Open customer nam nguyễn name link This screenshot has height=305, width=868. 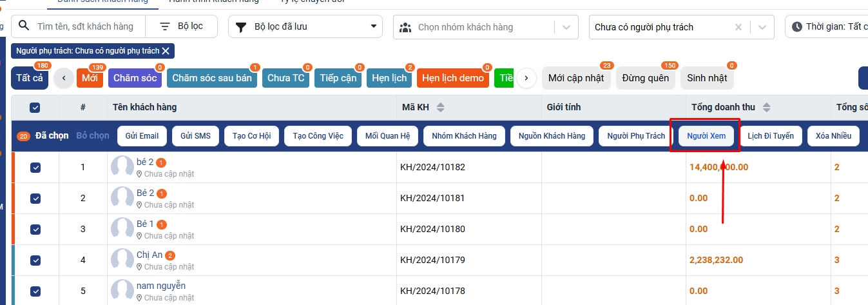pyautogui.click(x=161, y=286)
